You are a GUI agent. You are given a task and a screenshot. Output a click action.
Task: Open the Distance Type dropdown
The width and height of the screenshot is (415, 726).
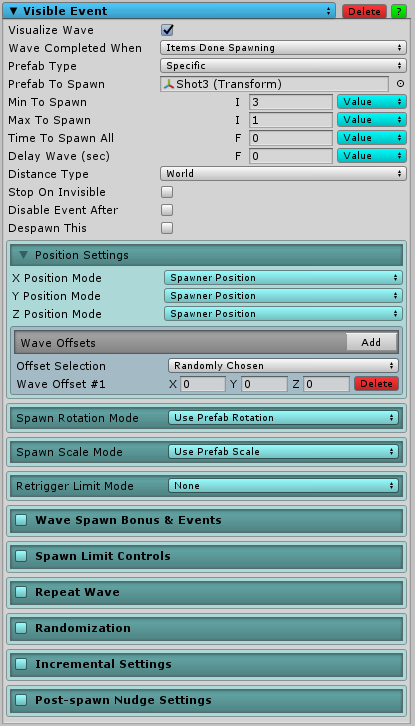pos(283,174)
